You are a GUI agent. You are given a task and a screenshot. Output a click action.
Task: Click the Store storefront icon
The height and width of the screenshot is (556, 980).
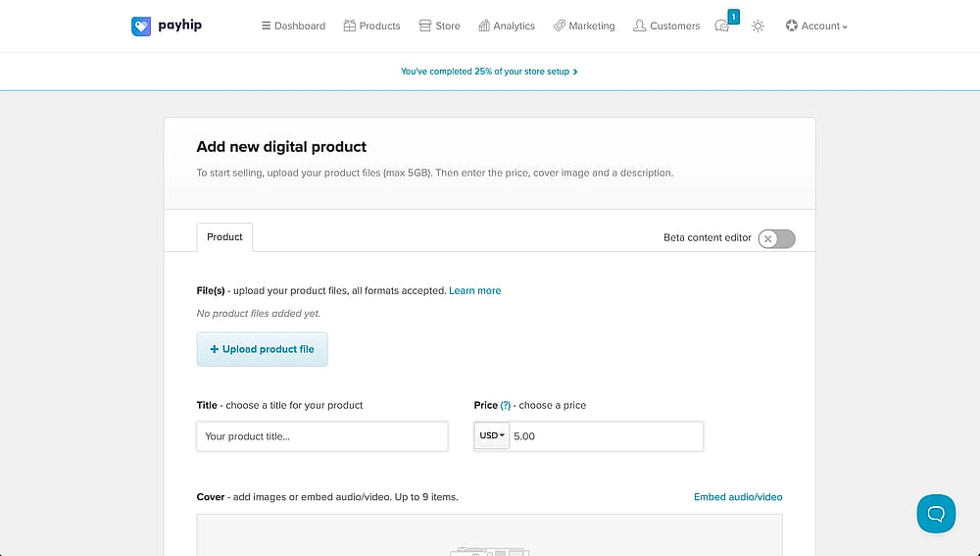point(425,25)
